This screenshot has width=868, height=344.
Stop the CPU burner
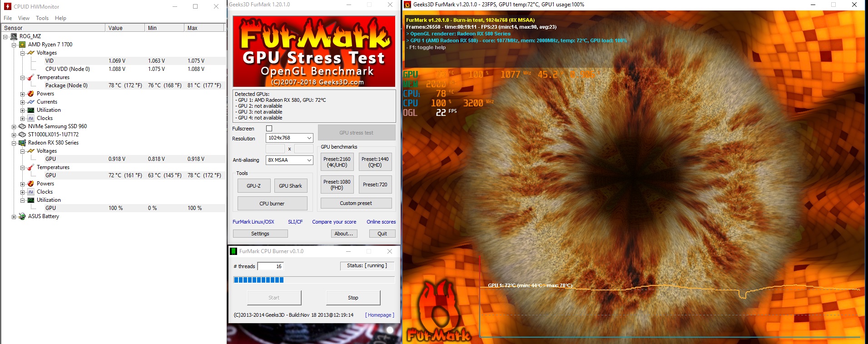pyautogui.click(x=353, y=298)
